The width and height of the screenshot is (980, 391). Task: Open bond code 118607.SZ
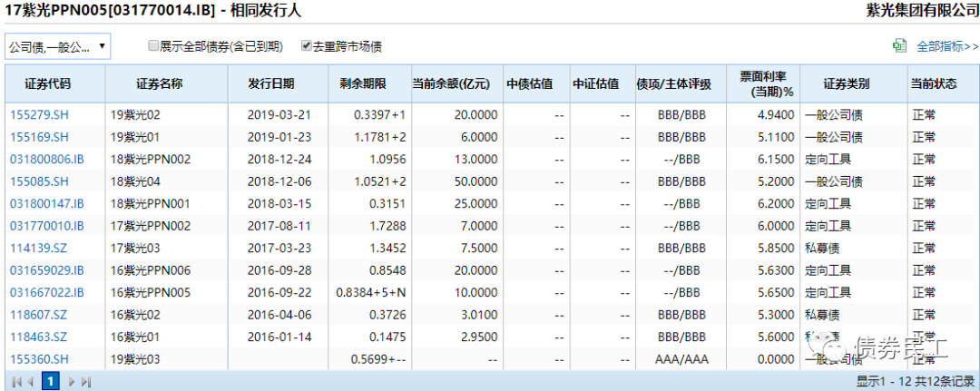38,314
